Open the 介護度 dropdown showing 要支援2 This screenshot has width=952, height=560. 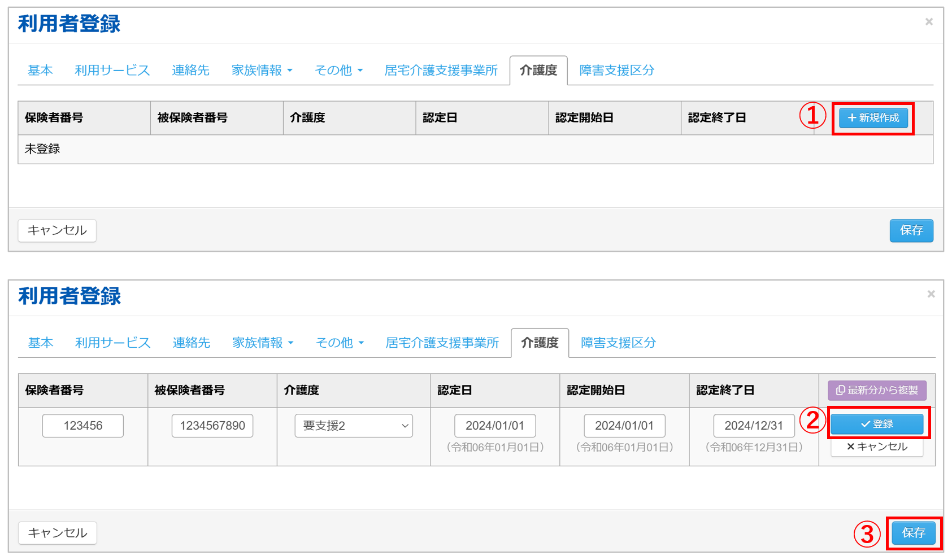pos(354,426)
